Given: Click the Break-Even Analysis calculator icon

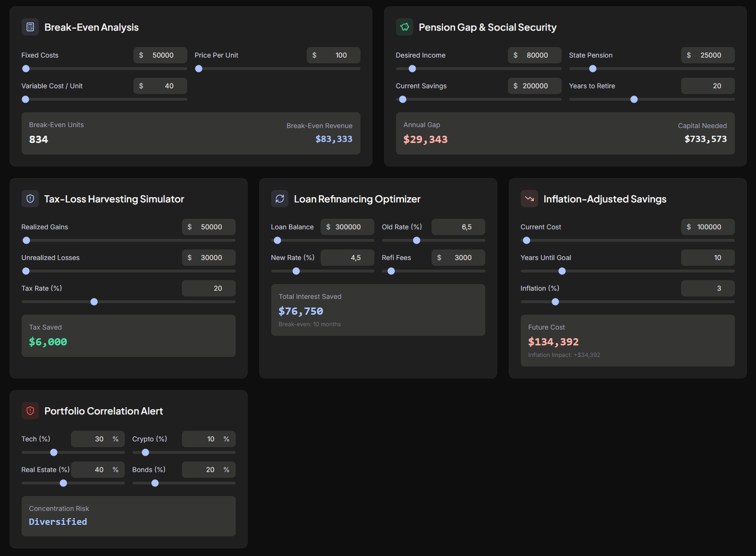Looking at the screenshot, I should (30, 27).
